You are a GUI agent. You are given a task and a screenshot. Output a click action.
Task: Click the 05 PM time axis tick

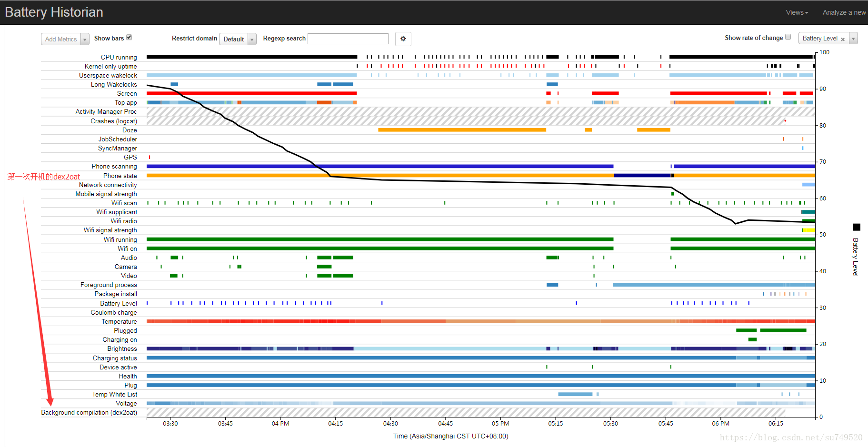click(500, 423)
